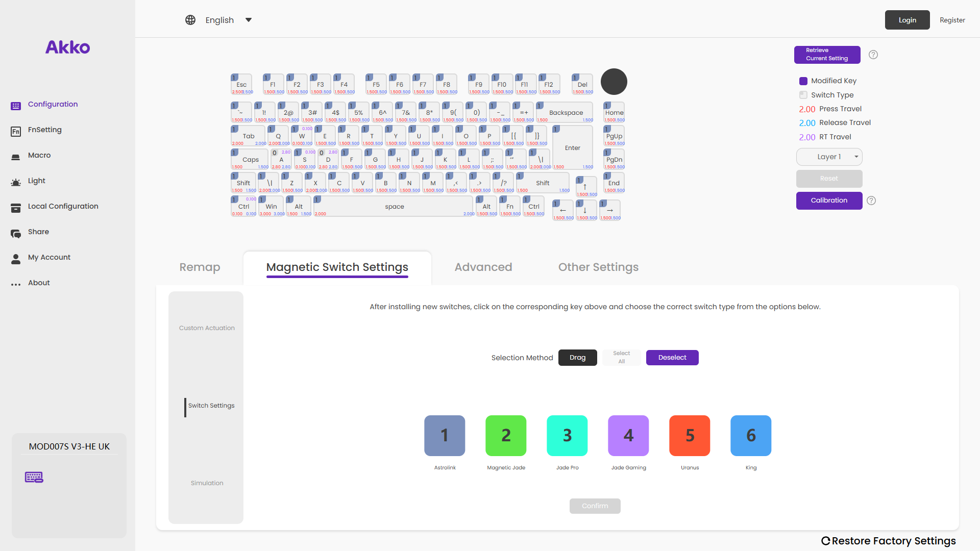This screenshot has width=980, height=551.
Task: Click help icon next to Calibration
Action: coord(871,201)
